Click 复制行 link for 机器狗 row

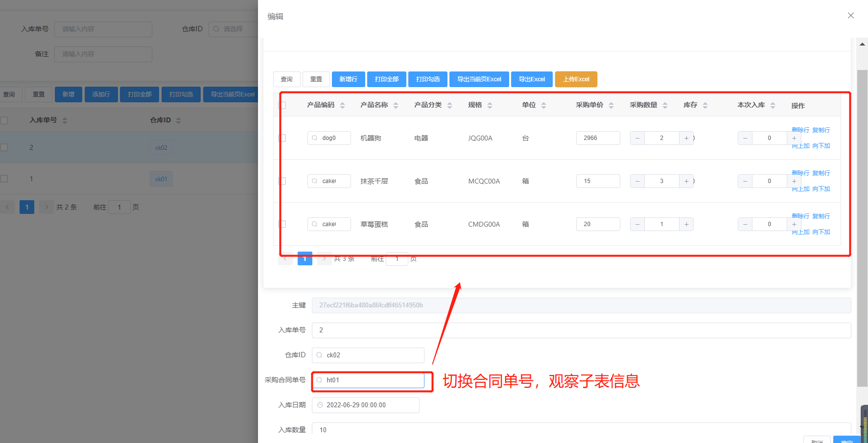(821, 130)
